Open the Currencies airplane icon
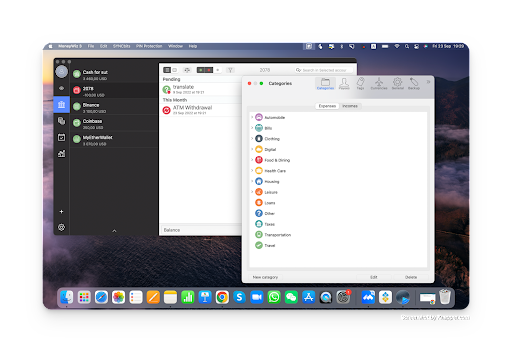512x363 pixels. [379, 83]
